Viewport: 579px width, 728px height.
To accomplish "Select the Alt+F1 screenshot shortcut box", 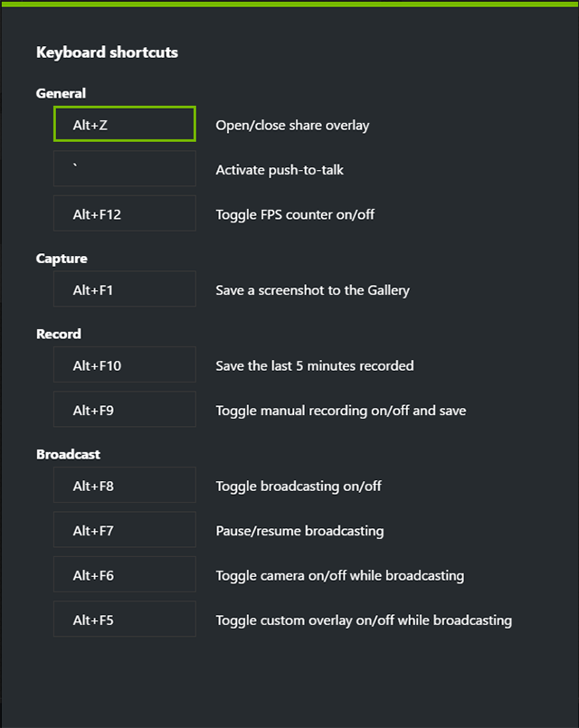I will point(124,290).
